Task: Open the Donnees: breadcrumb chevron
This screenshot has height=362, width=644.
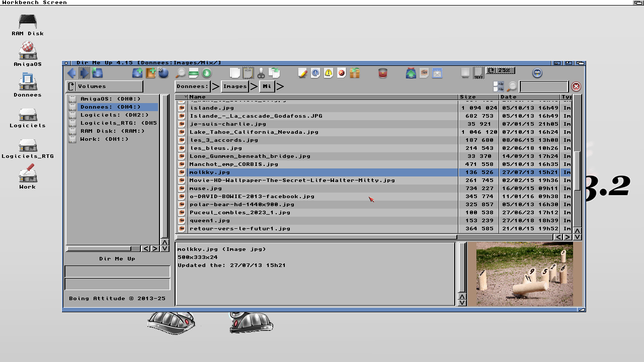Action: point(215,86)
